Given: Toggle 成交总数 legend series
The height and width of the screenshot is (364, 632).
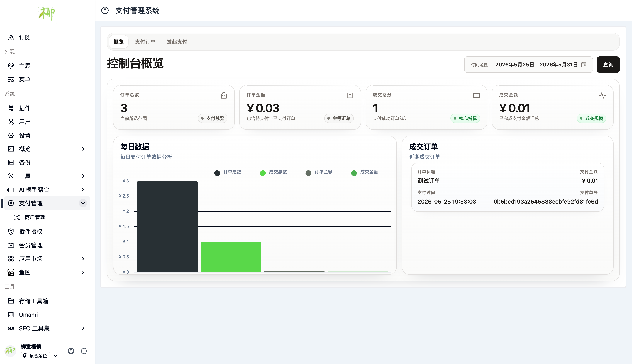Looking at the screenshot, I should (x=273, y=172).
